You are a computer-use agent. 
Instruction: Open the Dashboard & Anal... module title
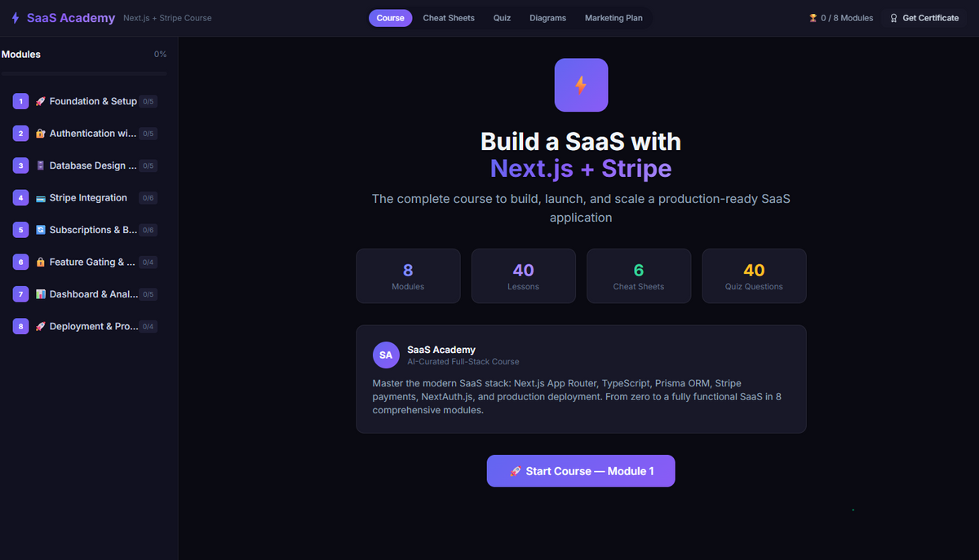(x=93, y=294)
